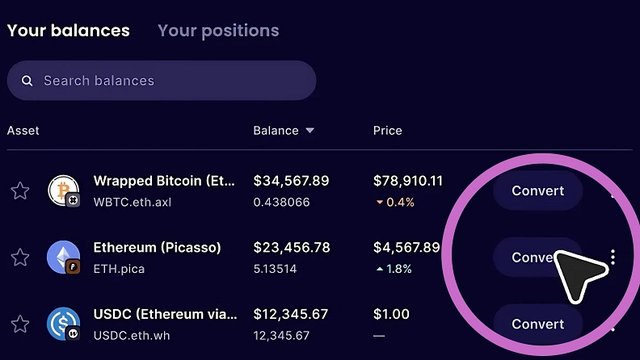Switch to the Your positions tab
640x360 pixels.
[218, 31]
